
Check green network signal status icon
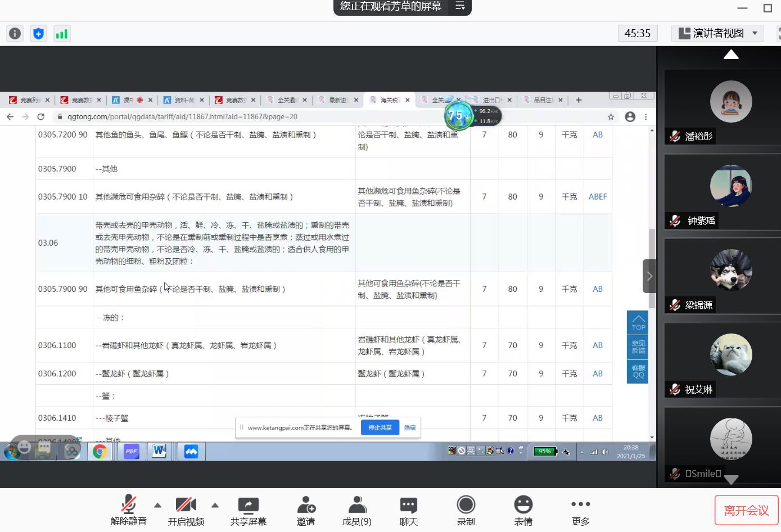point(61,34)
